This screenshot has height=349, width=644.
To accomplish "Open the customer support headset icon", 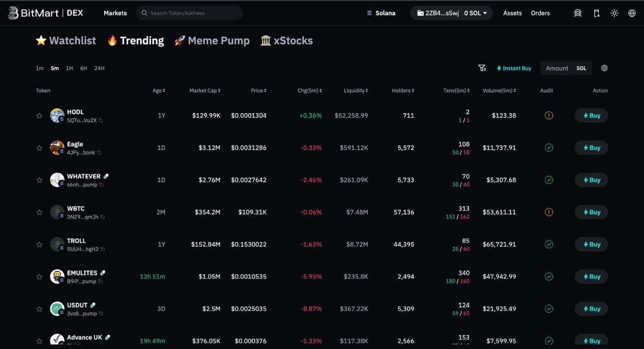I will point(578,13).
